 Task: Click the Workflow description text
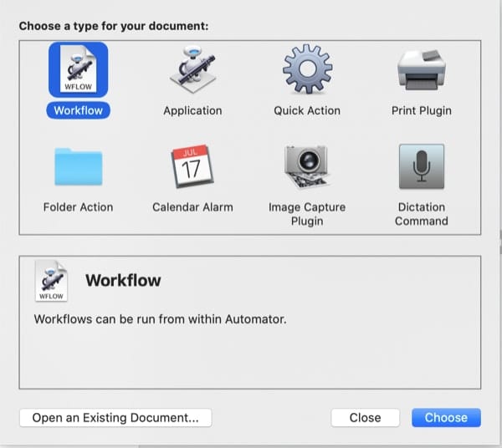(x=160, y=318)
